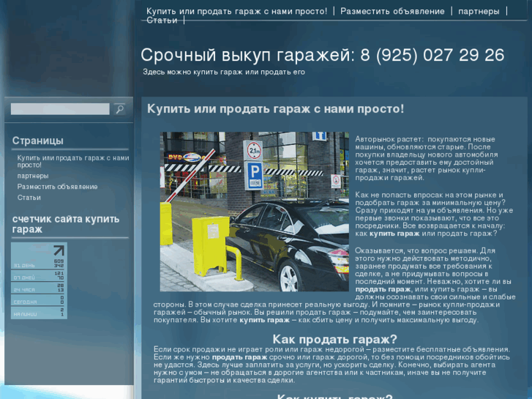This screenshot has height=399, width=532.
Task: Open sidebar link 'Разместить объявление'
Action: (x=57, y=187)
